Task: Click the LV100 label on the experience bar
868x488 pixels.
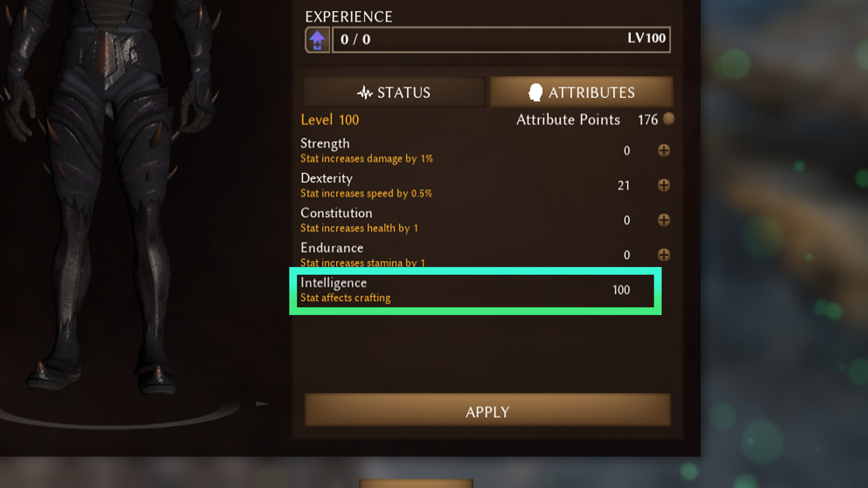Action: (x=646, y=38)
